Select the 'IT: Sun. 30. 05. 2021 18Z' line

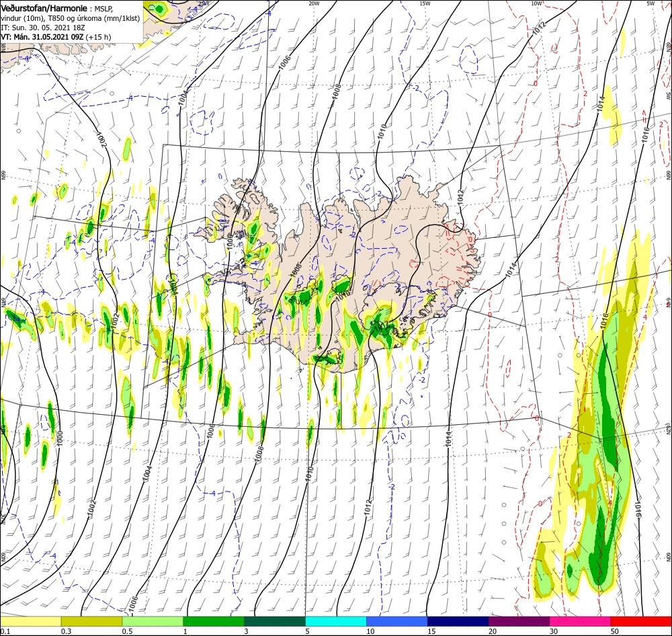tap(43, 28)
